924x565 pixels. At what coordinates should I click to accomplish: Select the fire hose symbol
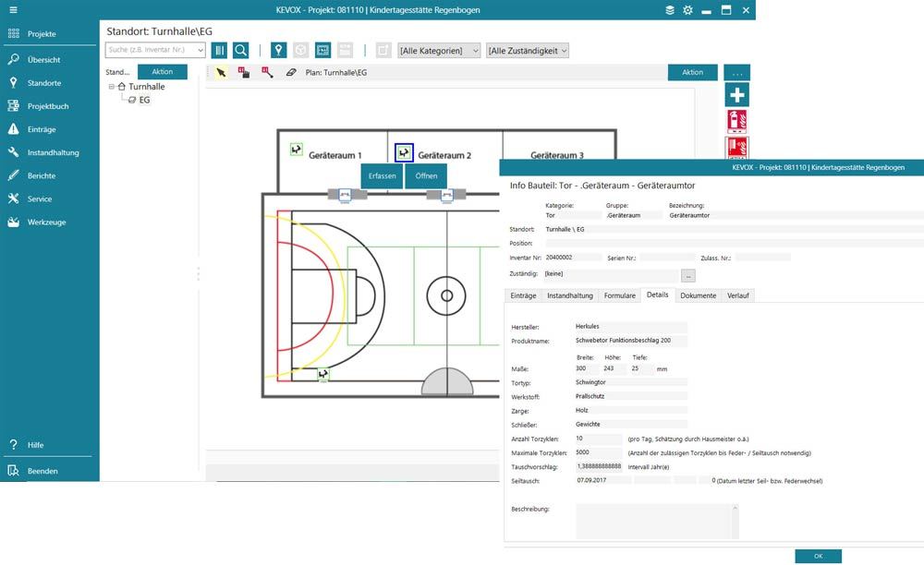tap(736, 148)
